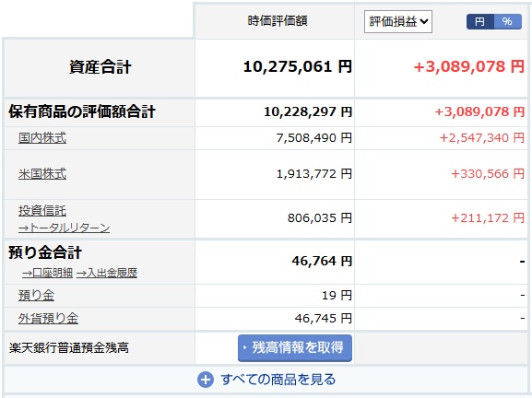Select the 資産合計 value 10,275,061 円
This screenshot has width=532, height=398.
pos(298,66)
